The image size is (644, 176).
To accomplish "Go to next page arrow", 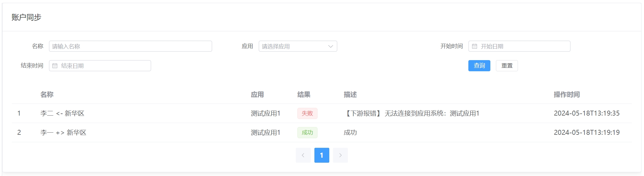I will (340, 155).
